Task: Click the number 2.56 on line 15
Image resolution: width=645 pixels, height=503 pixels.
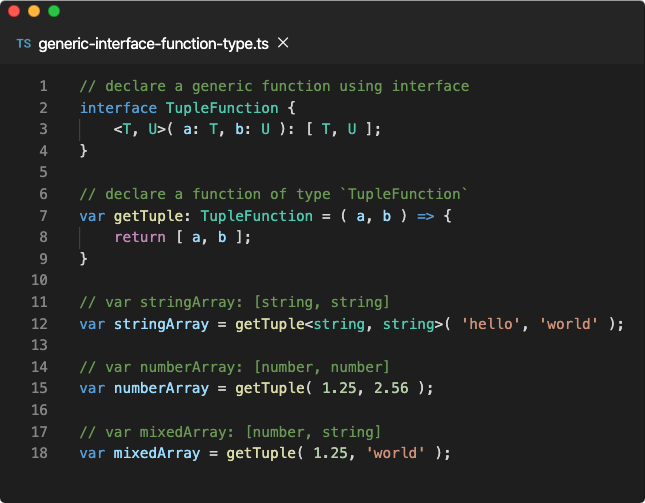Action: 391,388
